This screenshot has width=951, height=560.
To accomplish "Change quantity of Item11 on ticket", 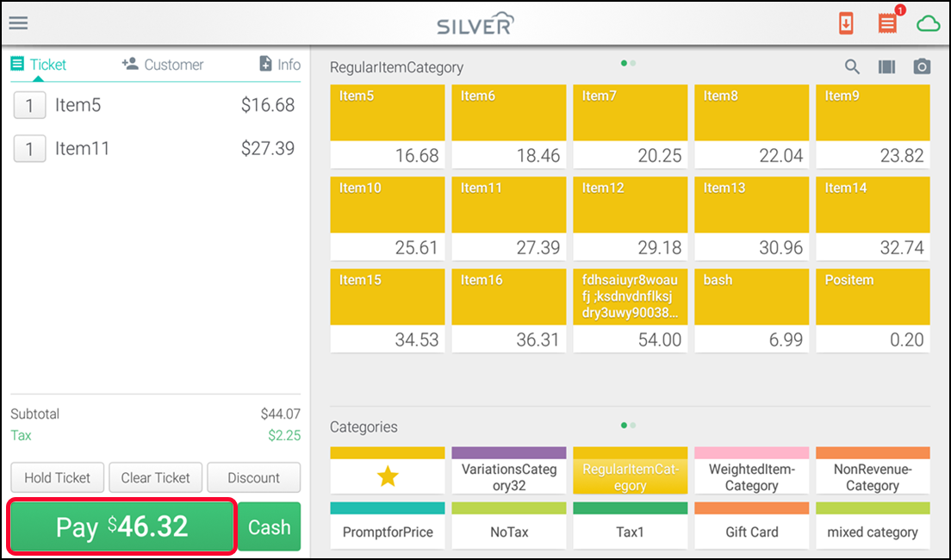I will click(x=29, y=149).
